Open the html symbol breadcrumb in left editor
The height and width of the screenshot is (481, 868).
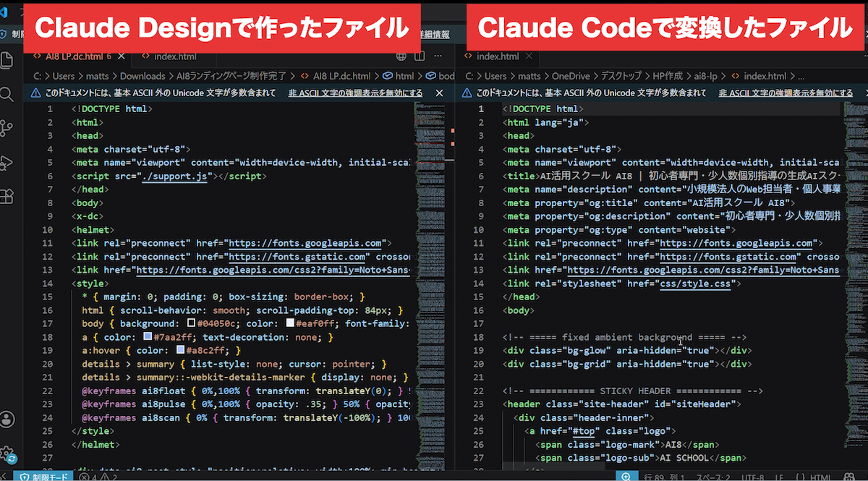[399, 75]
